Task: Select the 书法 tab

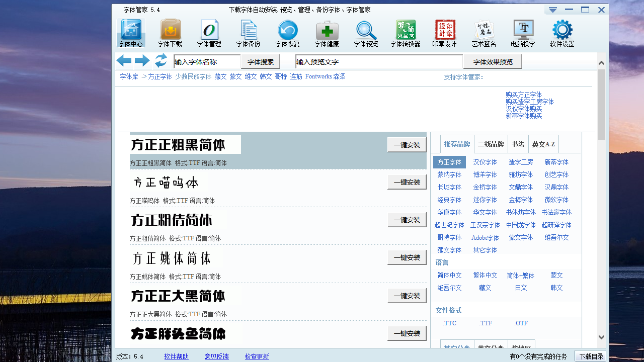Action: point(518,144)
